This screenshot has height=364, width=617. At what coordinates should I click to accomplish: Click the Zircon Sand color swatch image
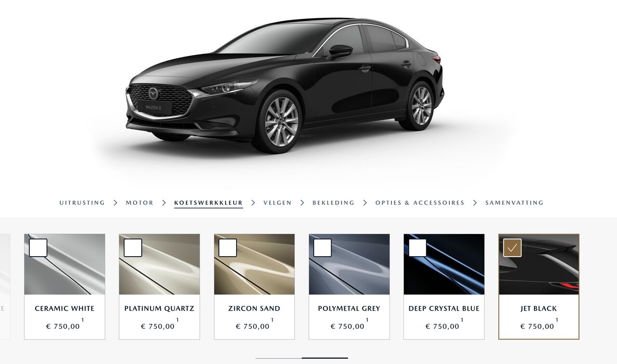pos(255,264)
